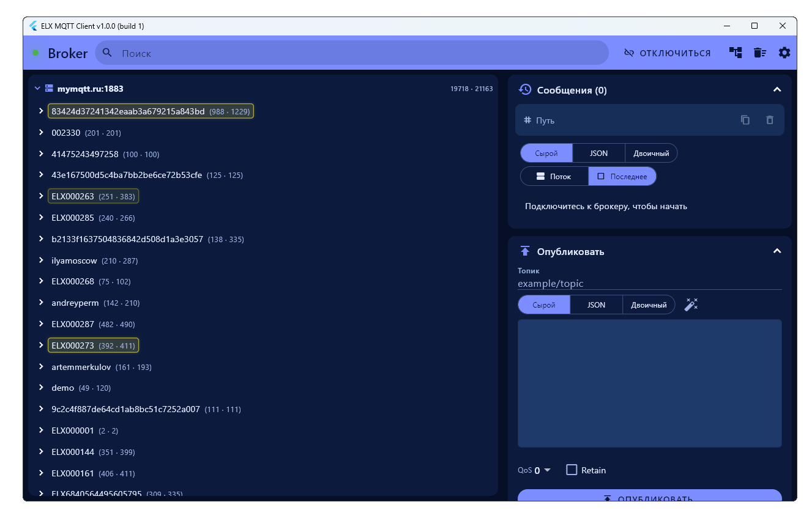Click the broker counter 19718 · 21163

coord(471,89)
